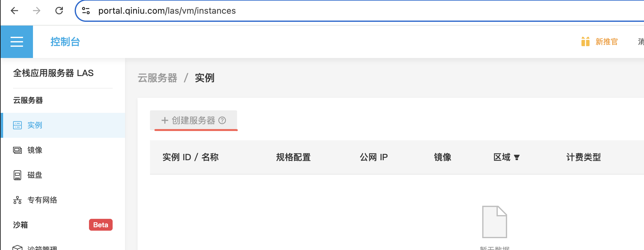
Task: Open the hamburger menu button
Action: [17, 42]
